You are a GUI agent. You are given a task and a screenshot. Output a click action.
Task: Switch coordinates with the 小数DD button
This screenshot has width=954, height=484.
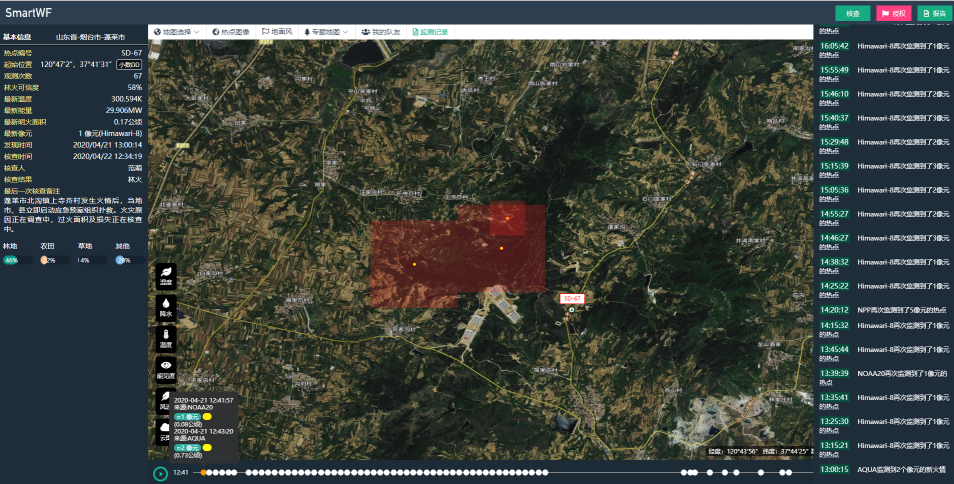[129, 64]
